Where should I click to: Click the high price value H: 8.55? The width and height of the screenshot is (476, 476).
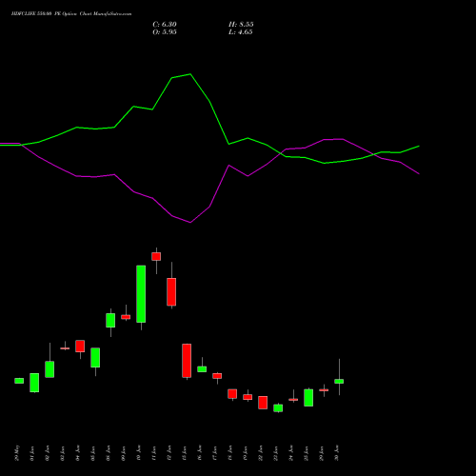coord(241,25)
